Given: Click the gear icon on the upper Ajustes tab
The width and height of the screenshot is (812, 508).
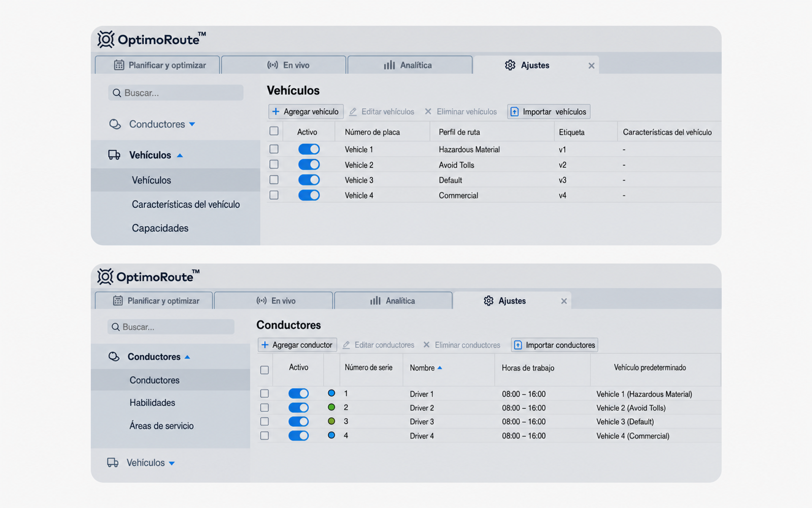Looking at the screenshot, I should 510,65.
